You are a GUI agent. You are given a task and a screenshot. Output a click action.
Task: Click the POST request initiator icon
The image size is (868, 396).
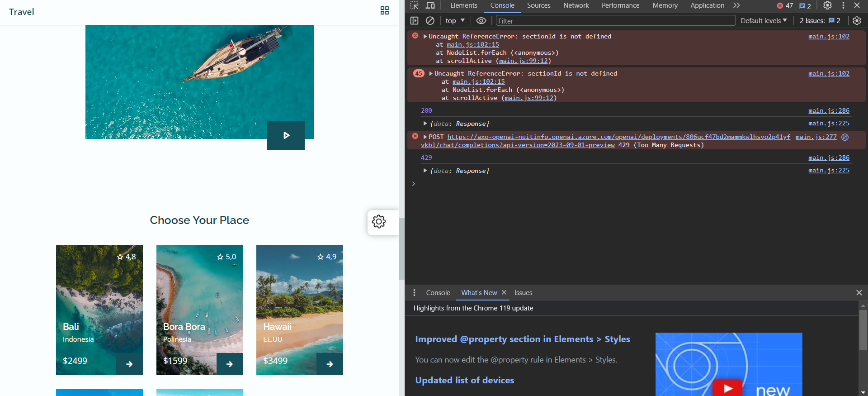pyautogui.click(x=845, y=137)
